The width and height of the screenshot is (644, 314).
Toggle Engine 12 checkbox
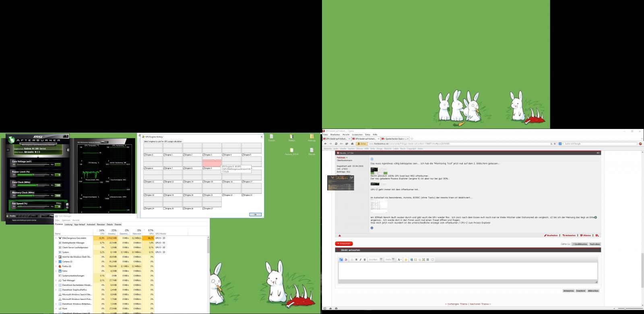(x=145, y=182)
